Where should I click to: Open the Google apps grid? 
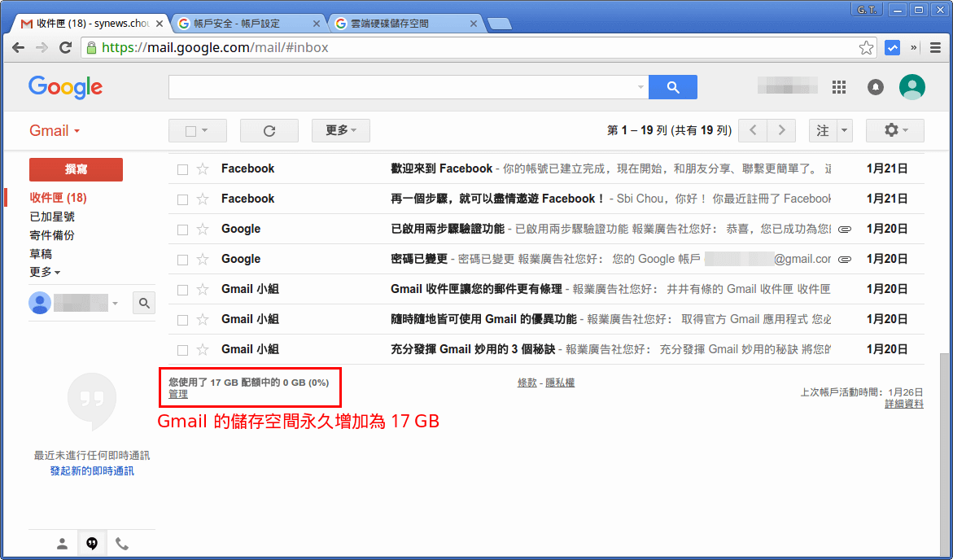coord(839,86)
